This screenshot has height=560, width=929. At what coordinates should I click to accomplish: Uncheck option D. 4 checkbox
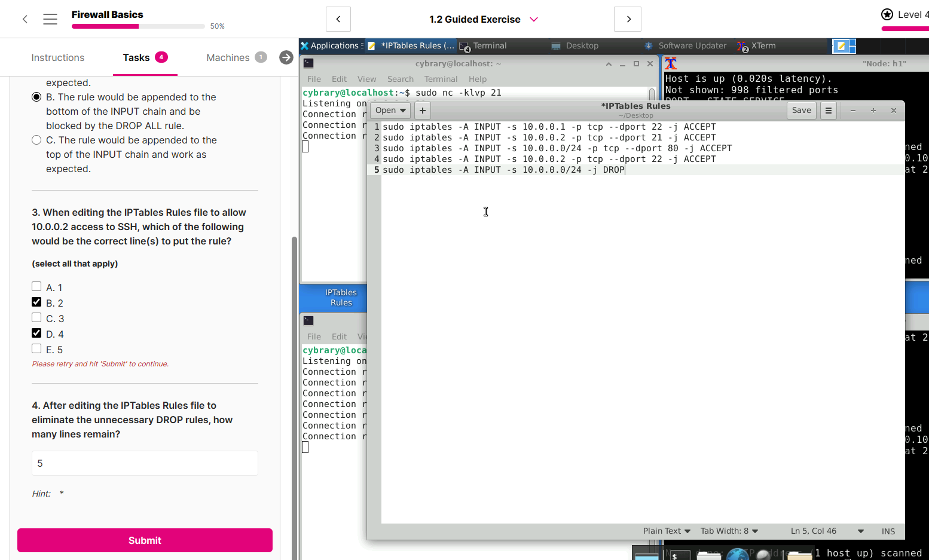point(36,333)
